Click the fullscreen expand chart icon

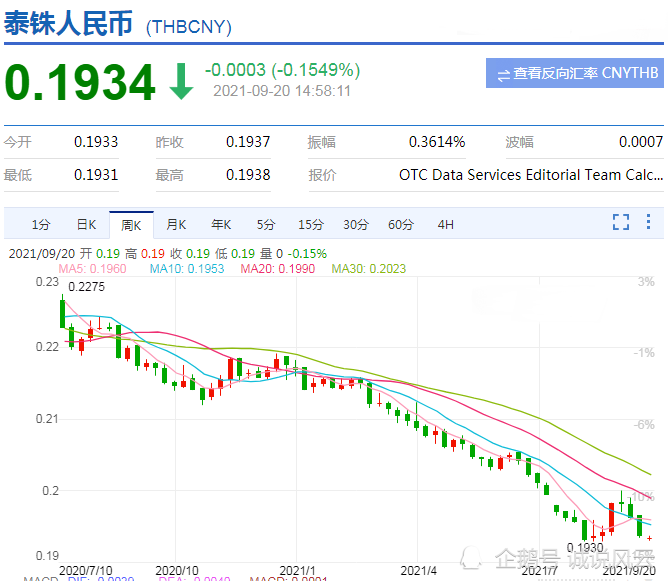pos(621,222)
